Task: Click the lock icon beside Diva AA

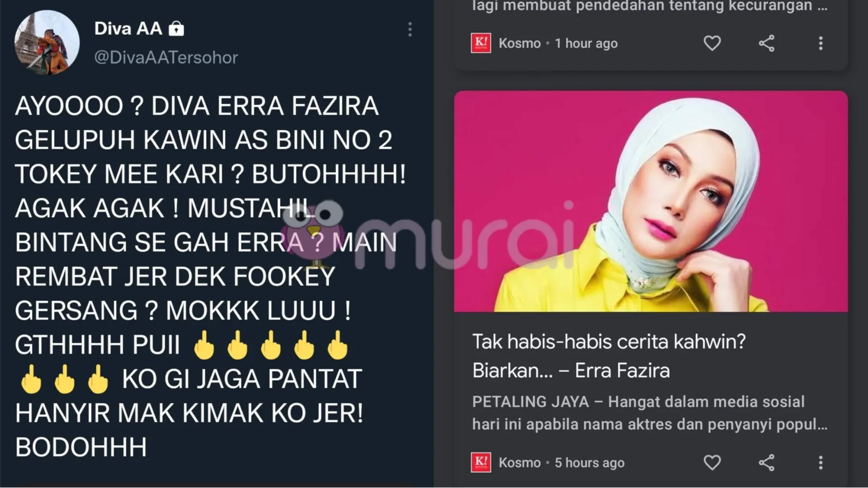Action: point(176,28)
